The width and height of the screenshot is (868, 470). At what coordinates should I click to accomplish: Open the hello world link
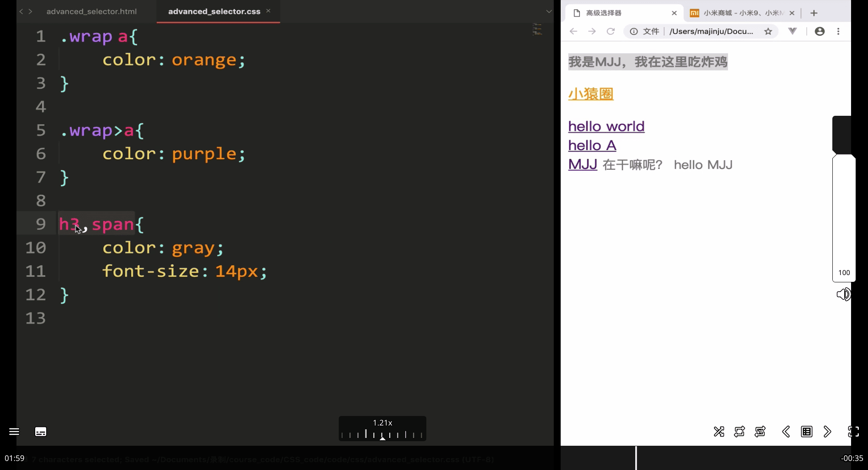coord(606,126)
